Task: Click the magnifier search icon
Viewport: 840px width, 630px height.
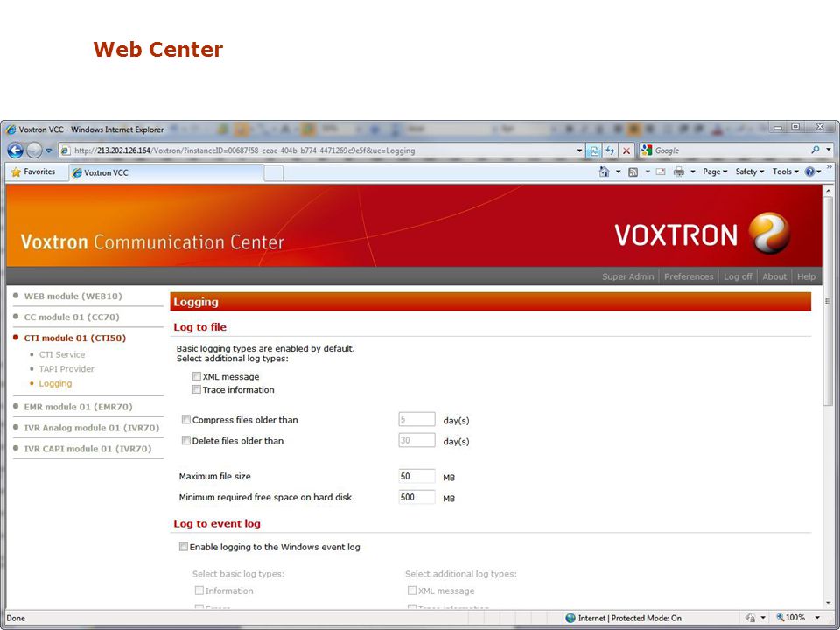Action: click(815, 150)
